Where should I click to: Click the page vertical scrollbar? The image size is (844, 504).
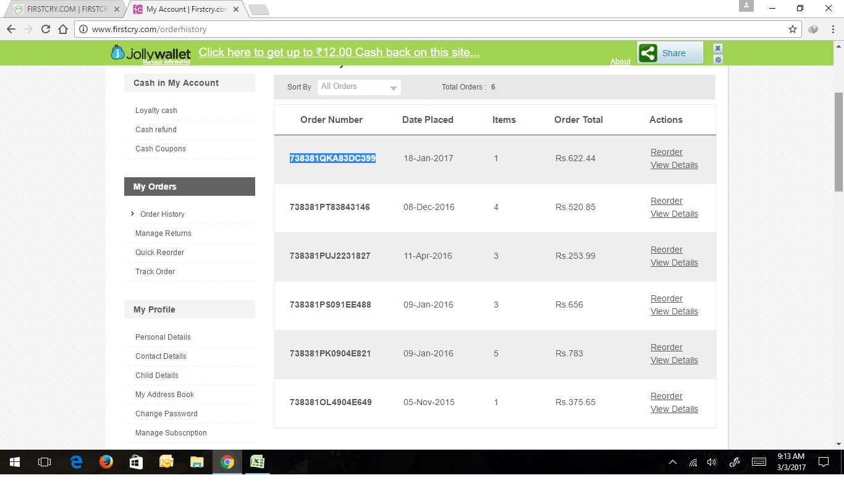pyautogui.click(x=838, y=142)
